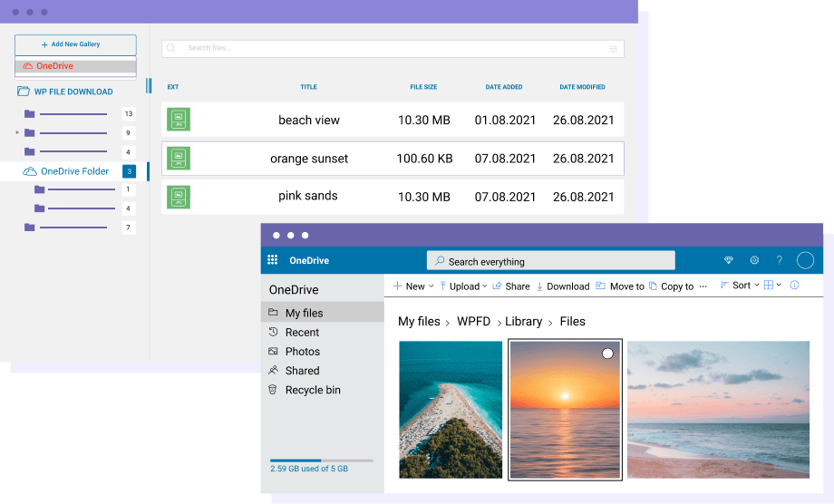Click the Search everything field

point(551,261)
